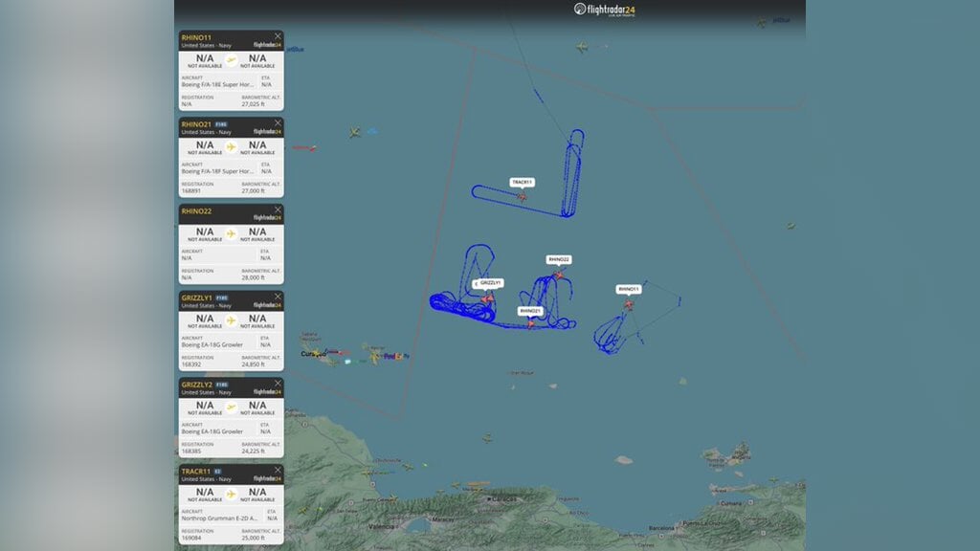Select the GRIZZLY1 aircraft icon on the map
Image resolution: width=980 pixels, height=551 pixels.
click(x=486, y=298)
